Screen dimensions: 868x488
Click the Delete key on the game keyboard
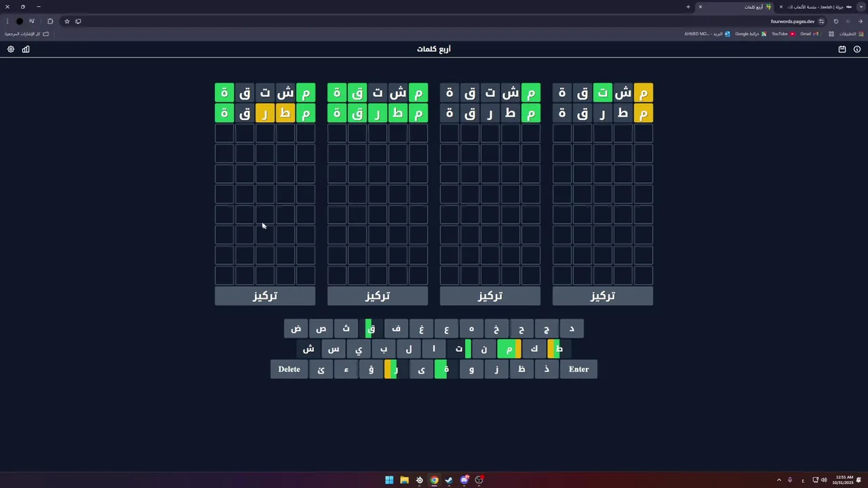(x=289, y=369)
